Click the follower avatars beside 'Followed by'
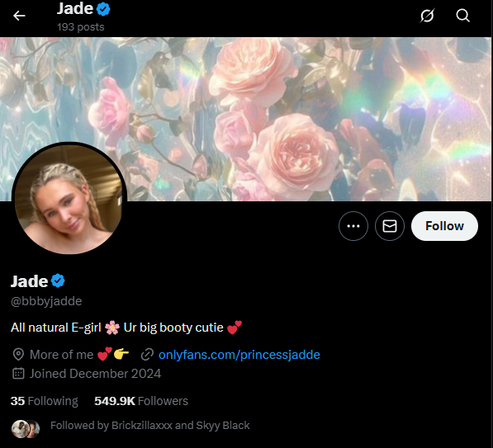Image resolution: width=493 pixels, height=448 pixels. (x=26, y=429)
